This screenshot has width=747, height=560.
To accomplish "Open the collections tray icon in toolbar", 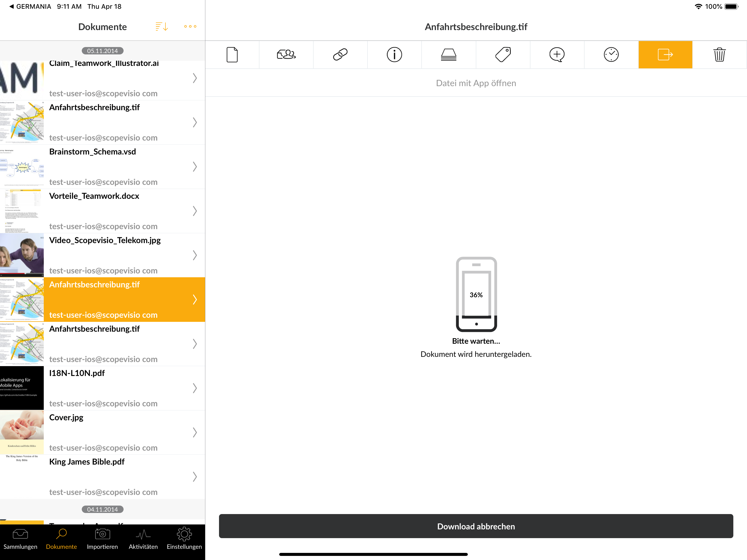I will click(x=448, y=55).
